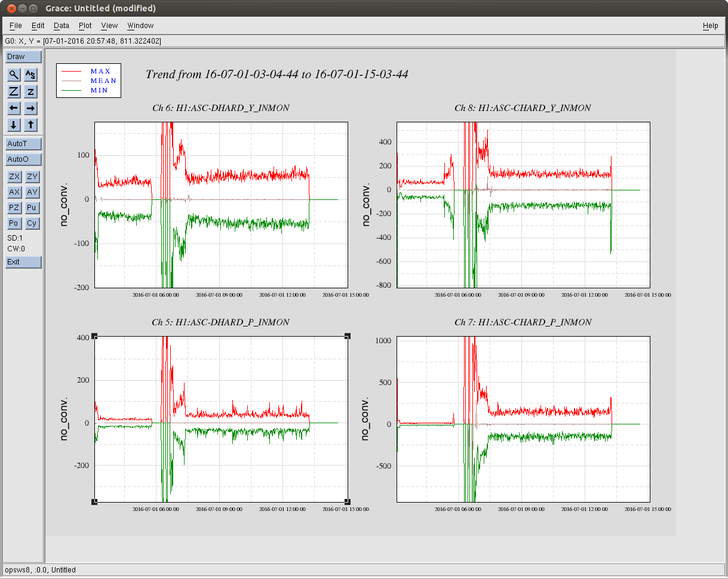Click the PZ button
This screenshot has height=579, width=728.
(x=14, y=208)
